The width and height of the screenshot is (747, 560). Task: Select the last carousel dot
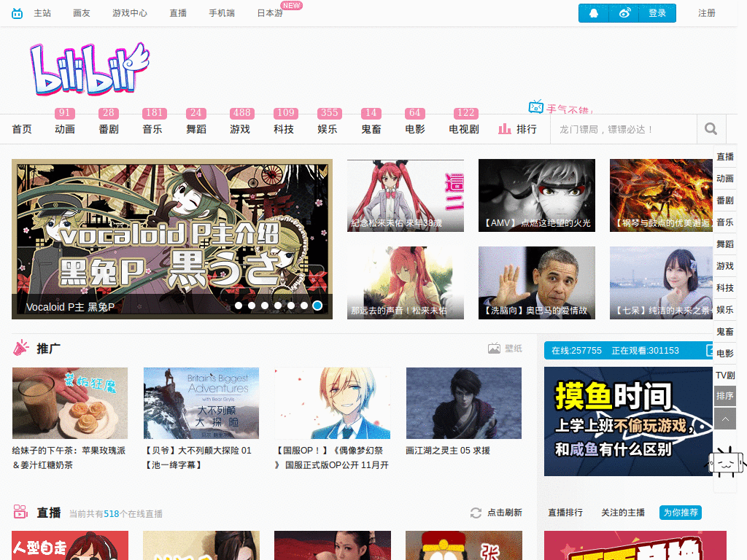(317, 306)
